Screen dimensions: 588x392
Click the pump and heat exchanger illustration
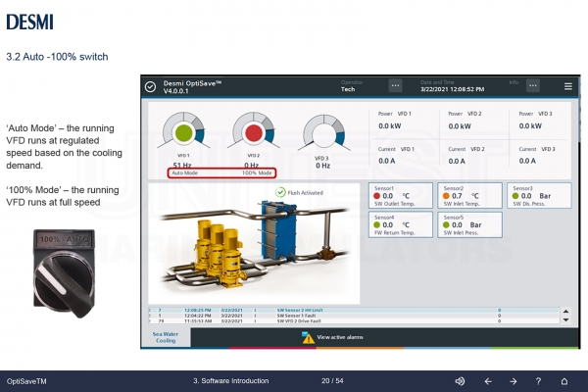255,246
